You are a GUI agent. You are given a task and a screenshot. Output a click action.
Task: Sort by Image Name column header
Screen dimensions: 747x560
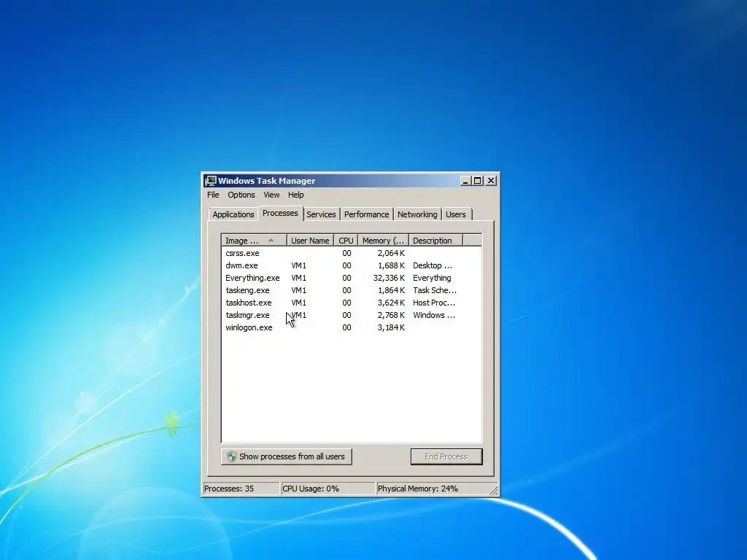pyautogui.click(x=254, y=241)
